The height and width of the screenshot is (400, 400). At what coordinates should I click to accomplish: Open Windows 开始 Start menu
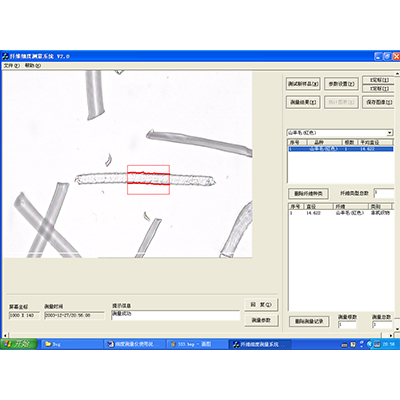point(19,344)
